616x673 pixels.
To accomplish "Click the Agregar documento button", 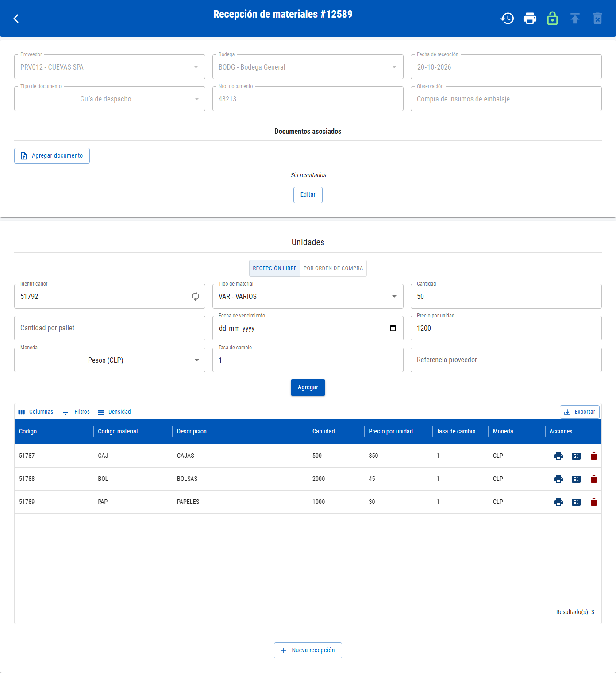I will (52, 156).
